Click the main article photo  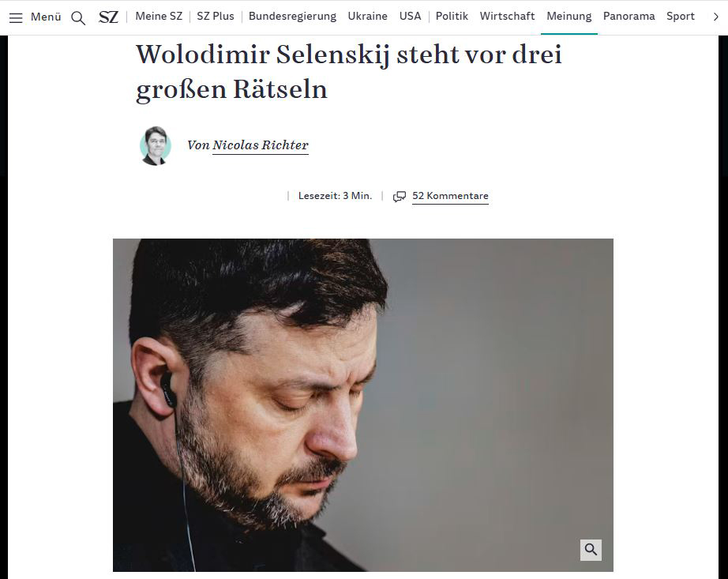point(363,405)
